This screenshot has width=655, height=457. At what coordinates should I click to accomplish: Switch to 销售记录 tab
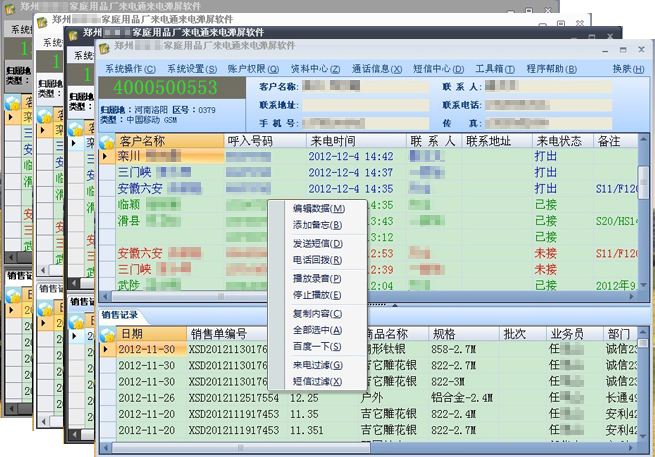click(x=119, y=315)
